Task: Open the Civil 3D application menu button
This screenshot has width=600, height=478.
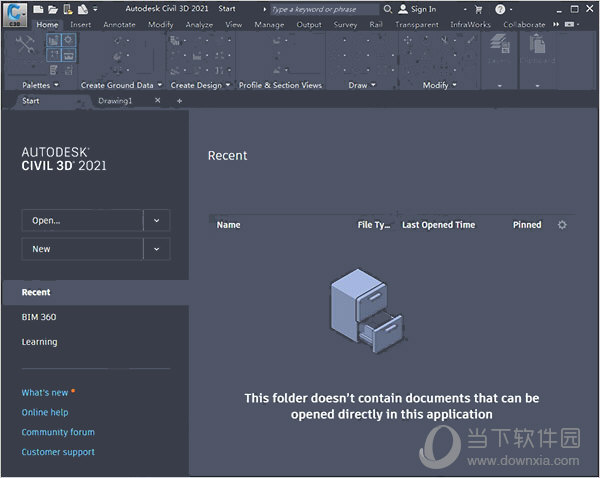Action: 15,15
